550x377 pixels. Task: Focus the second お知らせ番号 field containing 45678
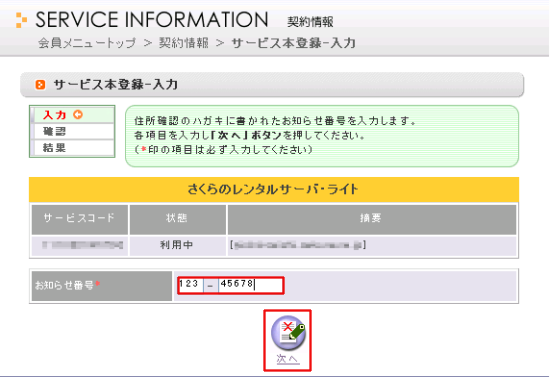click(250, 285)
